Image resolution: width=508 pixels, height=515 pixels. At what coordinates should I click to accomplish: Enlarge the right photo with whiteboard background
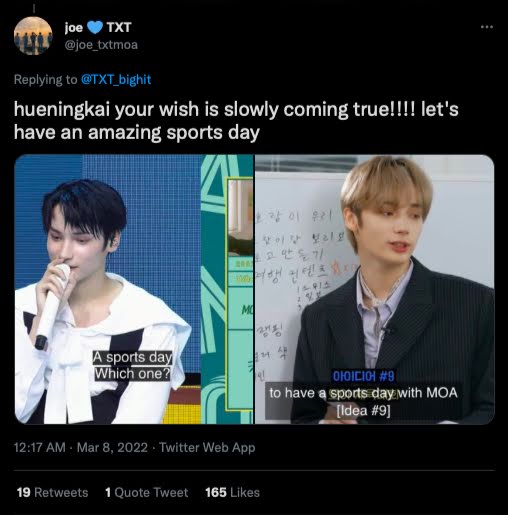point(375,289)
